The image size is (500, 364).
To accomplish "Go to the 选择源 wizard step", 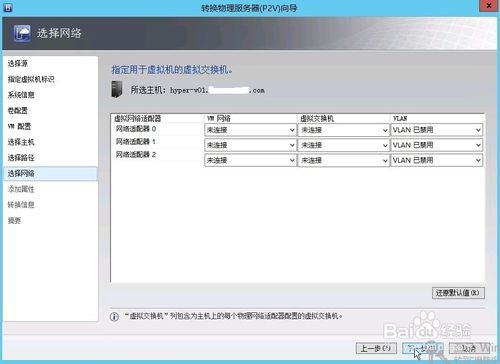I will click(18, 63).
